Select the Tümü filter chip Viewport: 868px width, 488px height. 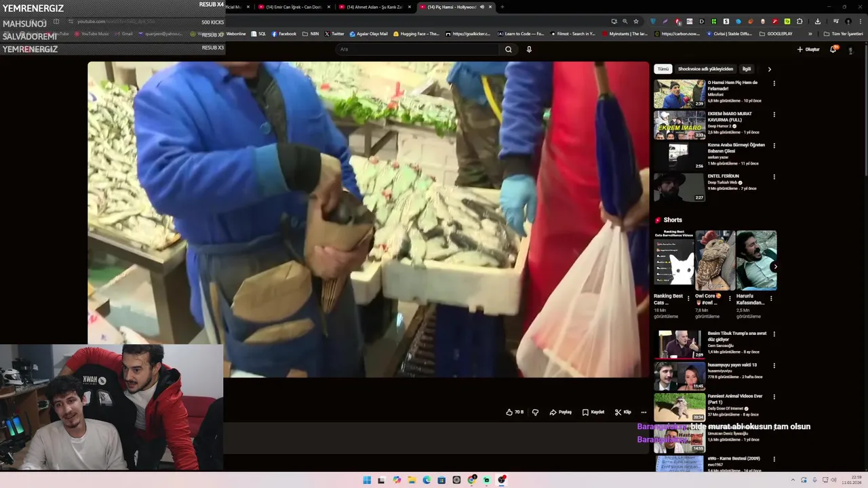[x=663, y=69]
